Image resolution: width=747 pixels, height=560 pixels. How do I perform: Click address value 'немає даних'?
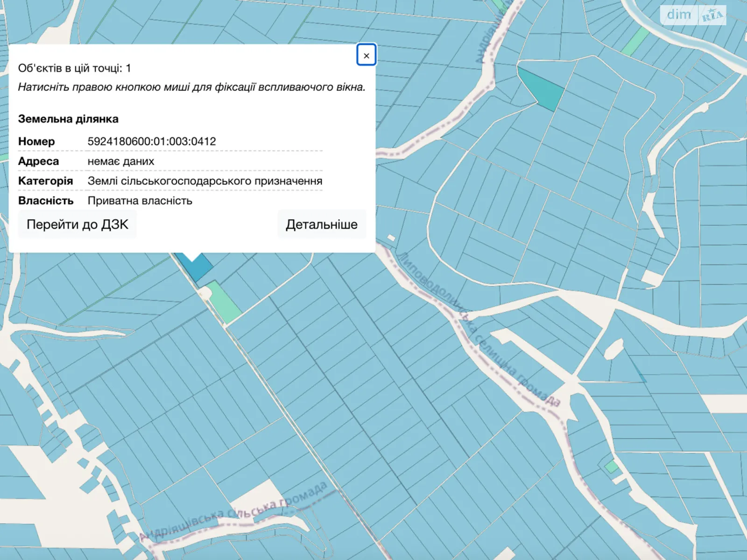coord(120,161)
